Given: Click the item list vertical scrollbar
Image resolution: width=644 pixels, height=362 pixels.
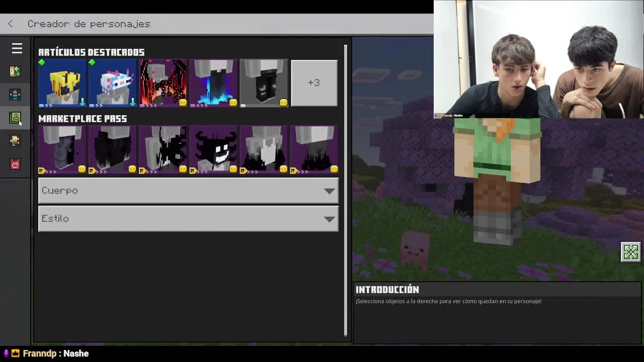Looking at the screenshot, I should point(346,190).
